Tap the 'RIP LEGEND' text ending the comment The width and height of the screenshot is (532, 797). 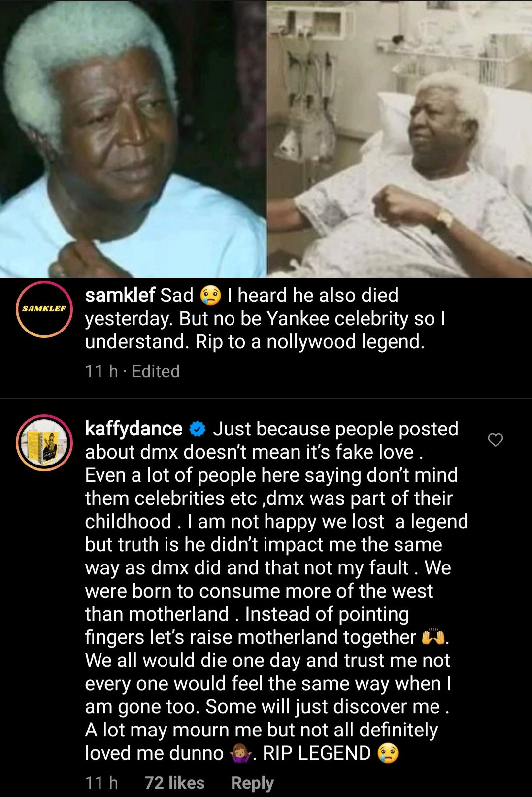[x=317, y=753]
